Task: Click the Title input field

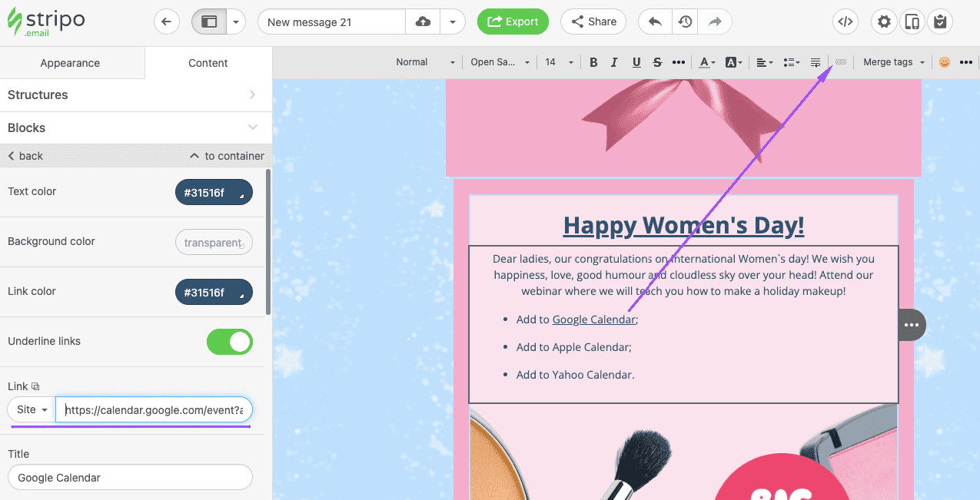Action: click(x=129, y=477)
